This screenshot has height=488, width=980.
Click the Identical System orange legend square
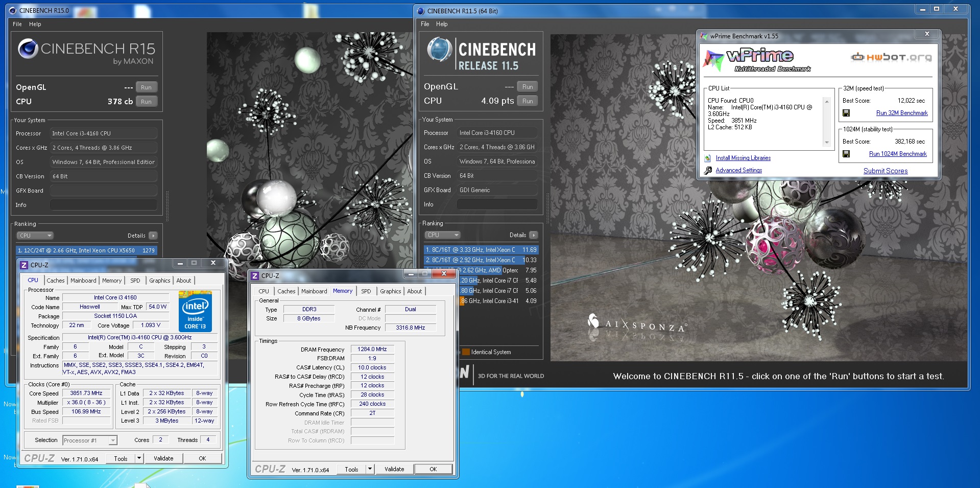tap(466, 352)
